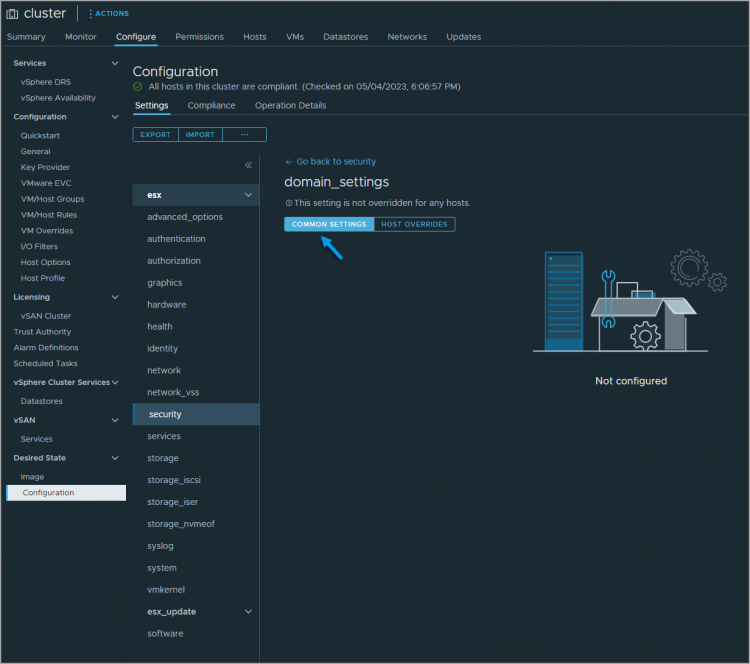Open the Datastores top tab

tap(345, 37)
